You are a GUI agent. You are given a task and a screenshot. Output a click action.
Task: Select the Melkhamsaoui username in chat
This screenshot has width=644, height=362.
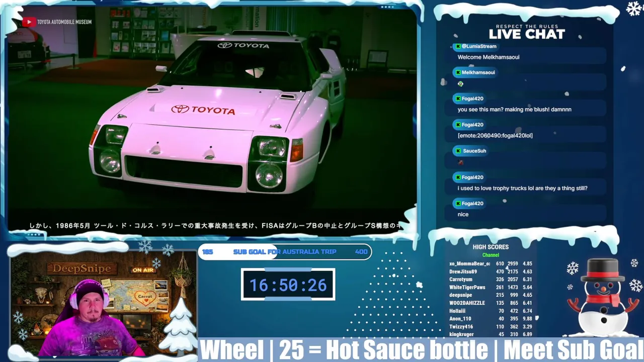point(478,72)
